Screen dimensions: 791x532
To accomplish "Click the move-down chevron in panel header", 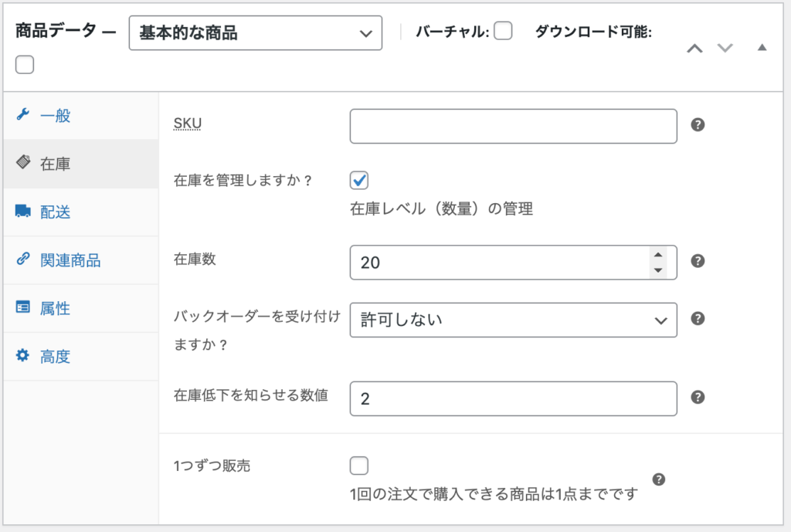I will click(725, 48).
